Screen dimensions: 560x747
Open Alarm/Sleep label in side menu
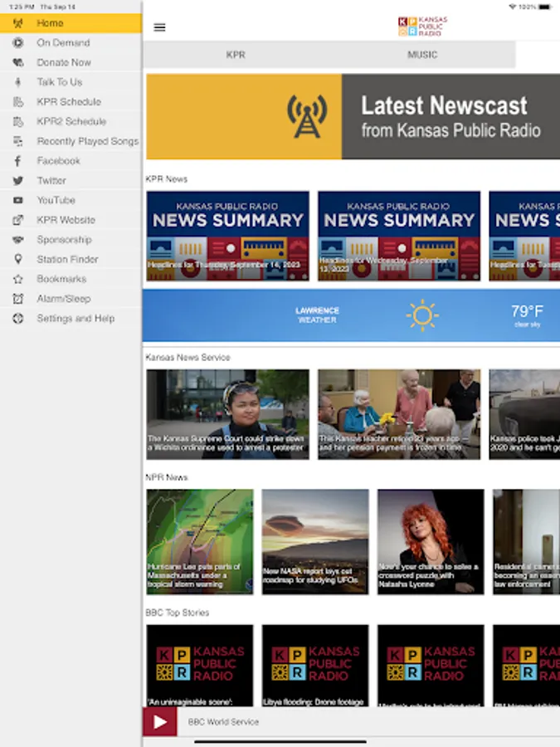(x=64, y=299)
